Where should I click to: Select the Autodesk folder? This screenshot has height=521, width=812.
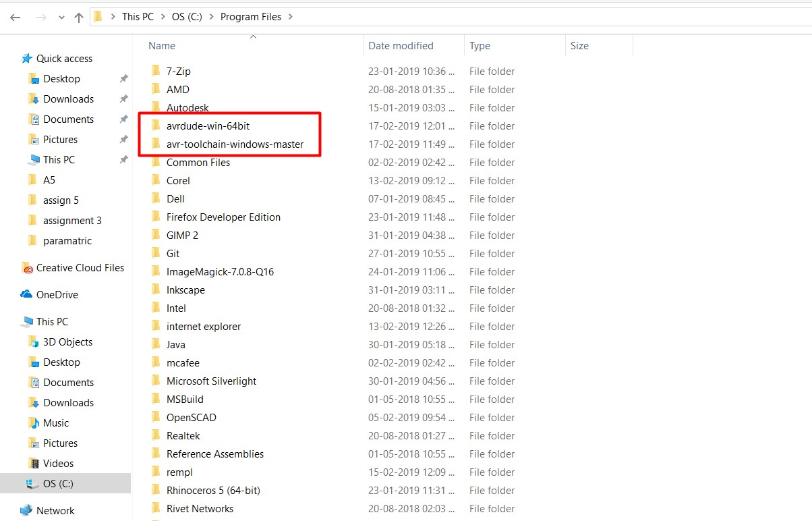point(187,108)
